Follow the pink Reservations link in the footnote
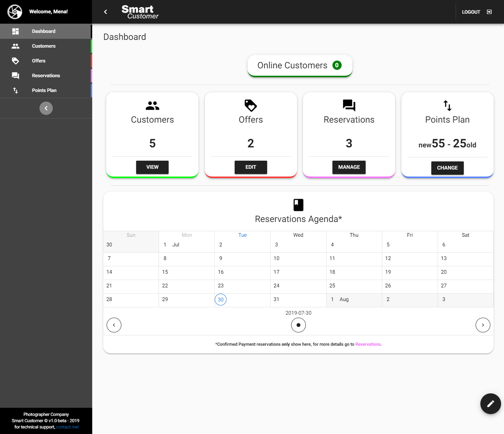504x434 pixels. pyautogui.click(x=368, y=344)
